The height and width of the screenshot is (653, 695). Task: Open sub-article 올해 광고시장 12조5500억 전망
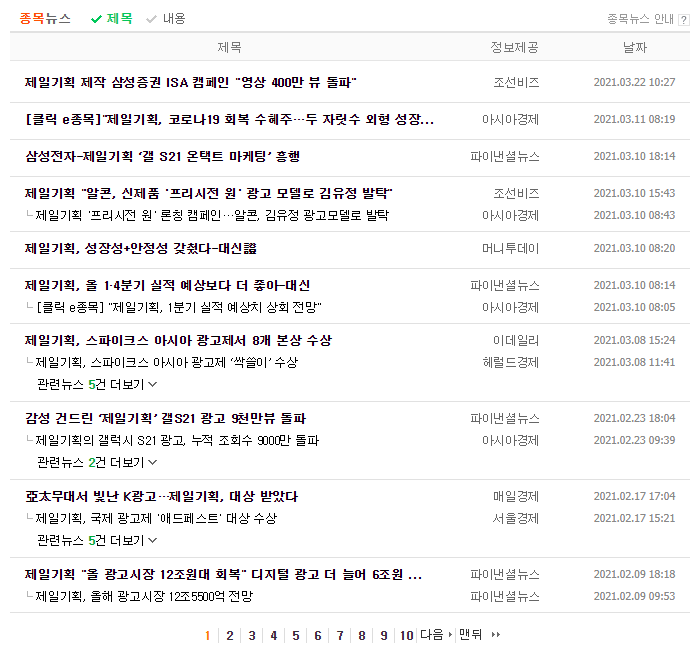point(144,596)
